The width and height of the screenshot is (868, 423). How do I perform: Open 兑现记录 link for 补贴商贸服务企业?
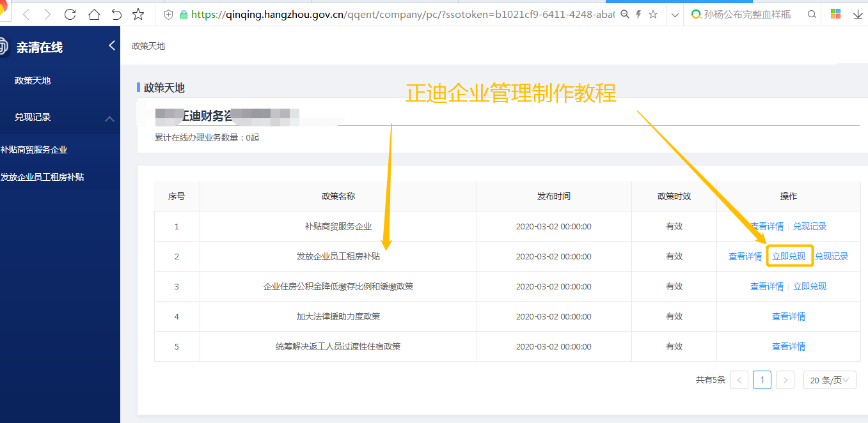click(x=810, y=226)
